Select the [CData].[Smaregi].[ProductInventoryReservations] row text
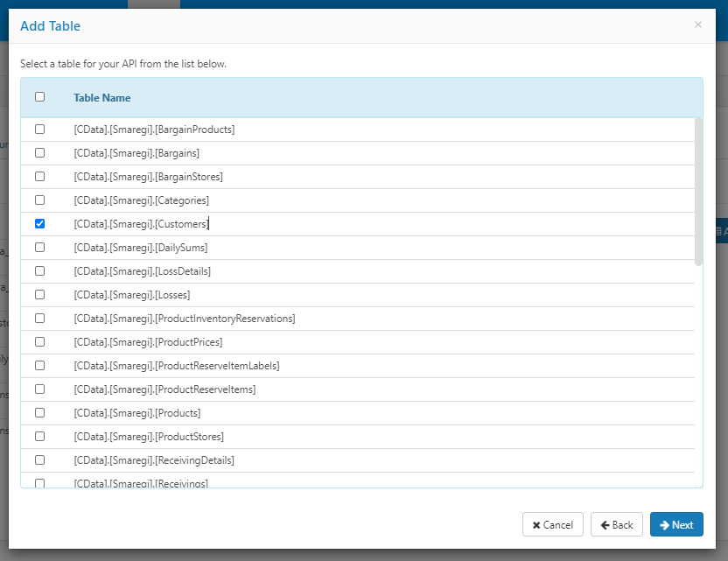 [x=185, y=319]
